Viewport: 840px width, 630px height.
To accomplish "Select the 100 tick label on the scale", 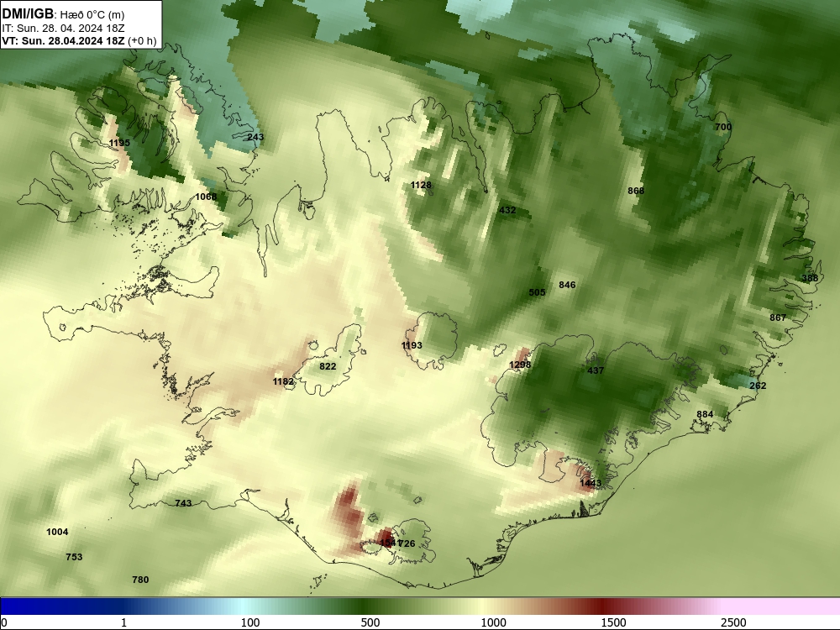I will coord(250,622).
